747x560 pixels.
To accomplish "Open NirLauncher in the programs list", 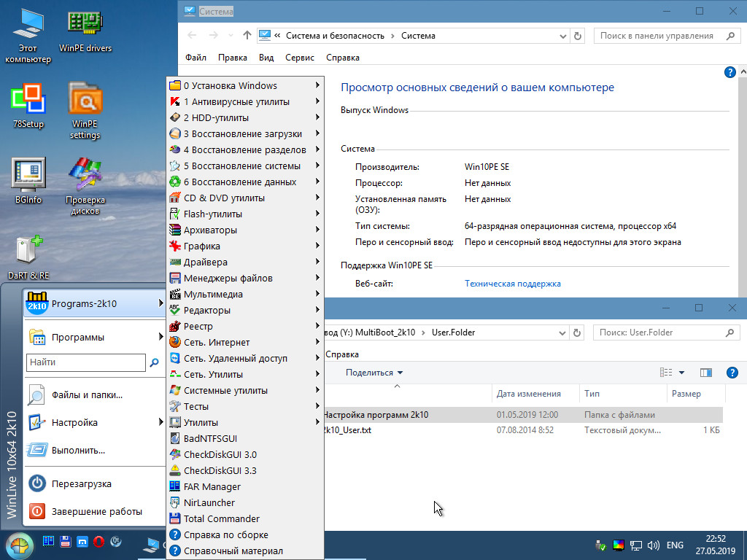I will [209, 502].
